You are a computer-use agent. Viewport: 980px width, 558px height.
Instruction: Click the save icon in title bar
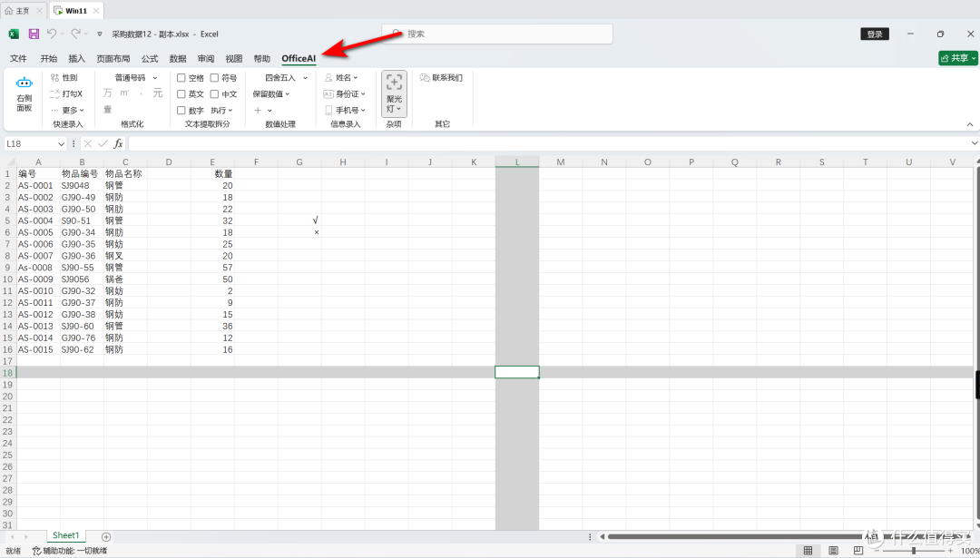(x=34, y=34)
